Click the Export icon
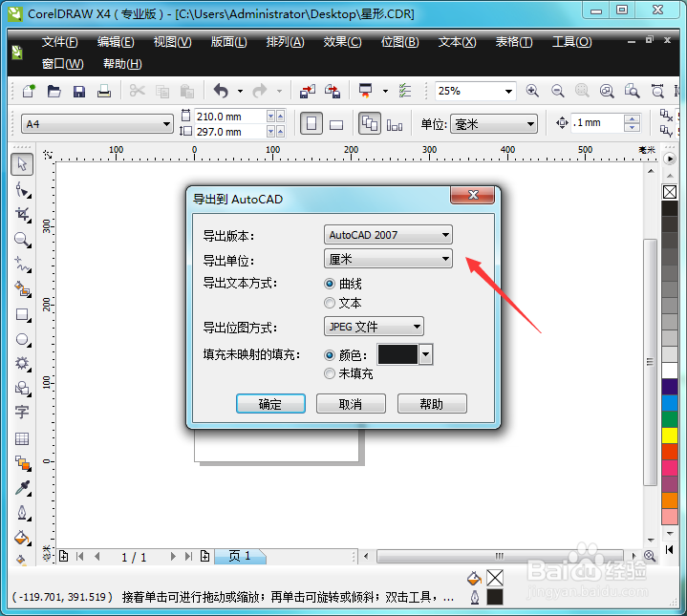Image resolution: width=687 pixels, height=616 pixels. [333, 91]
